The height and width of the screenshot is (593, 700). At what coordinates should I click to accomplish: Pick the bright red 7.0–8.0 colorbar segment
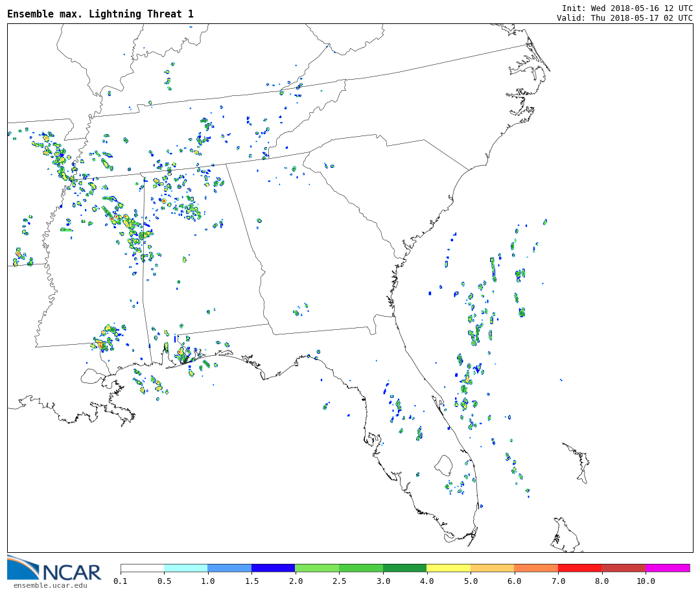pyautogui.click(x=580, y=568)
